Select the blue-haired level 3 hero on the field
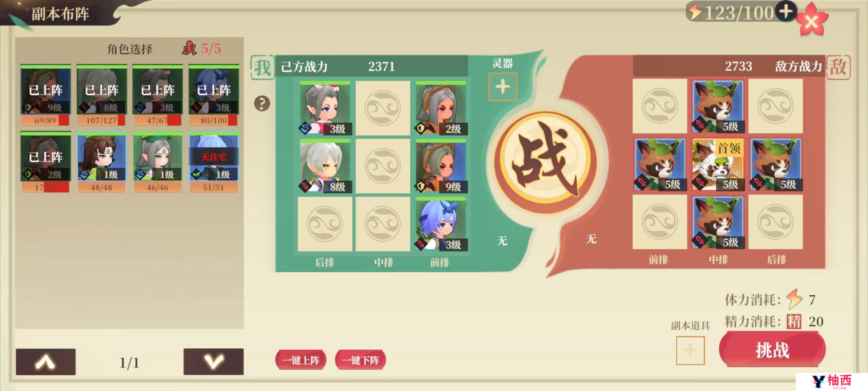 [441, 224]
